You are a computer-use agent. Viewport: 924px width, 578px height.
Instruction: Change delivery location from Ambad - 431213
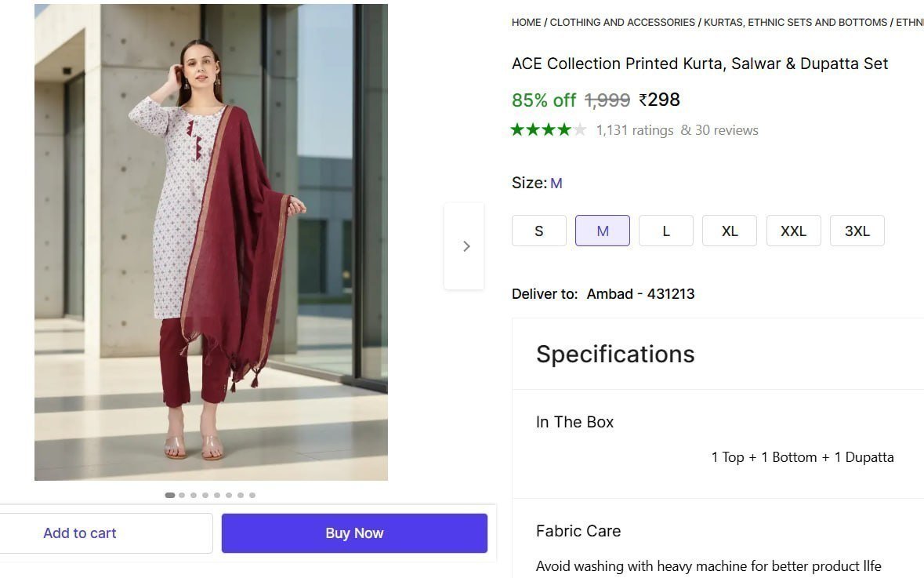pyautogui.click(x=640, y=293)
